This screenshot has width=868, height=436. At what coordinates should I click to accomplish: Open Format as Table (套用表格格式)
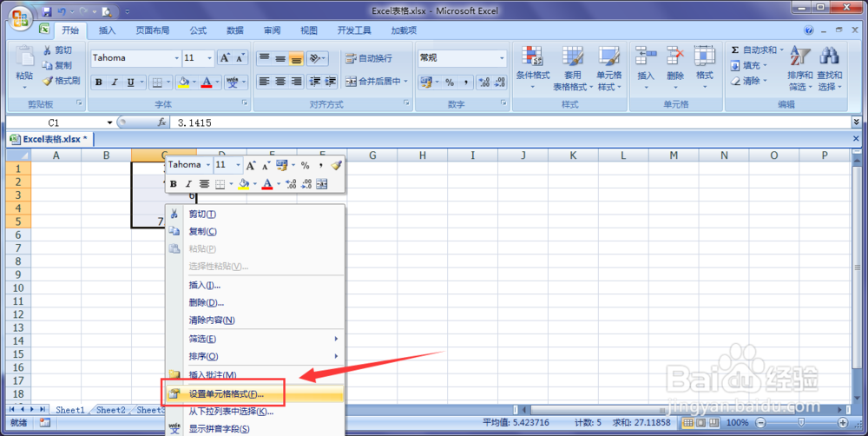click(x=572, y=69)
